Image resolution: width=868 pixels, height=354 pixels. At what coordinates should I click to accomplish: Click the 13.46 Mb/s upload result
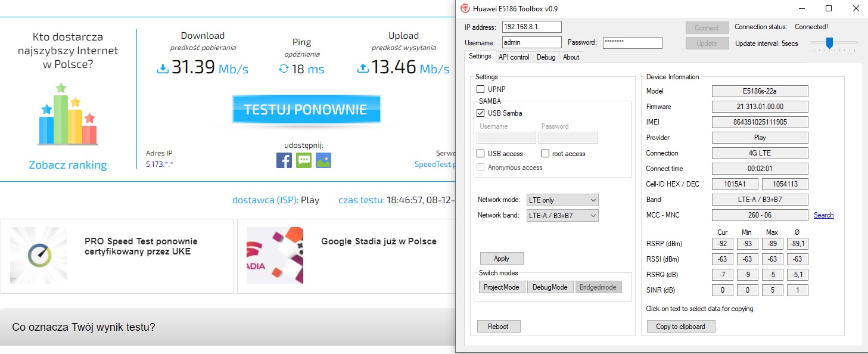410,67
